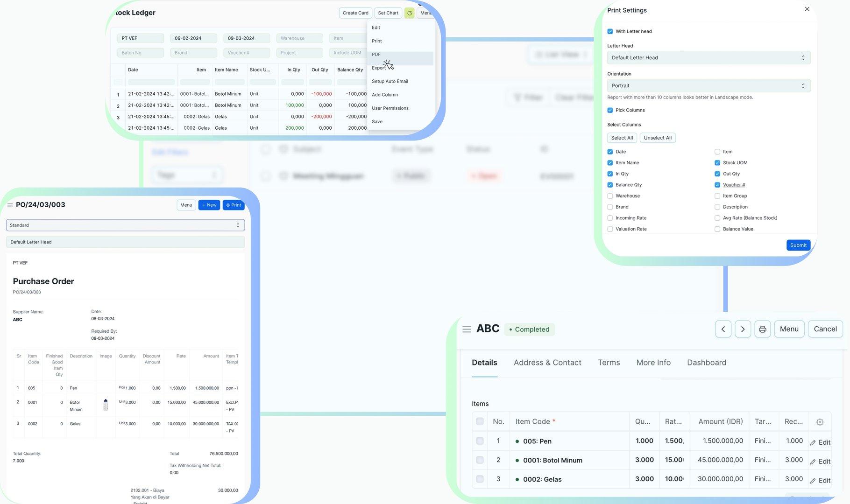Uncheck the With Letter head checkbox

[610, 31]
